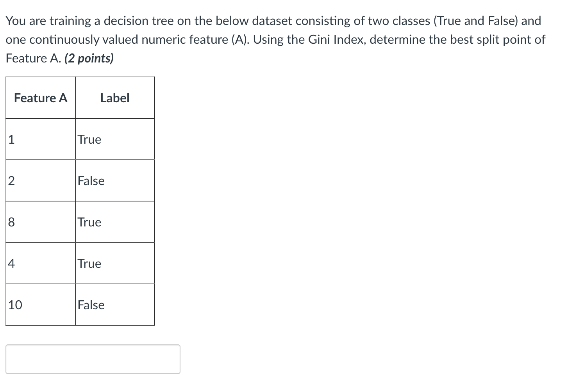This screenshot has height=392, width=568.
Task: Click the phrase Gini Index in the question
Action: 334,39
